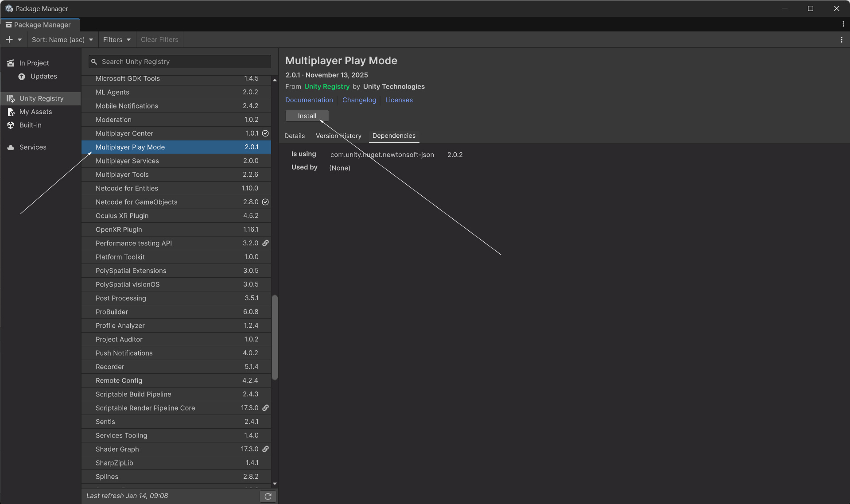The width and height of the screenshot is (850, 504).
Task: Open the Services cloud icon
Action: point(11,147)
